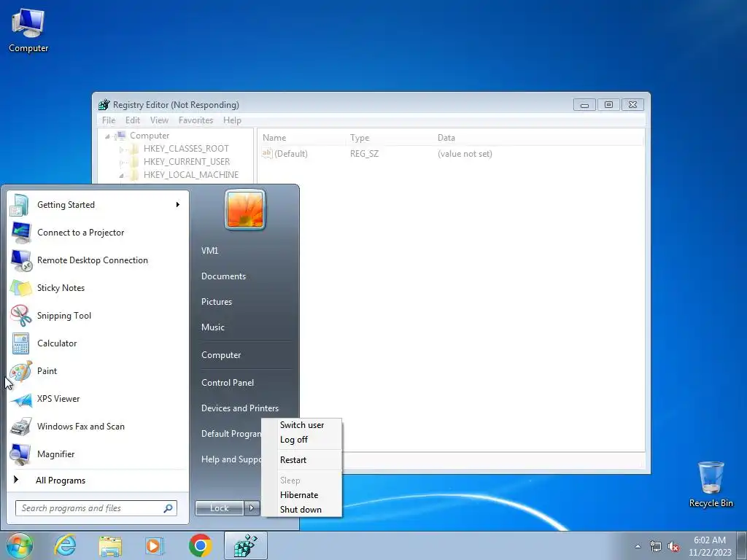The height and width of the screenshot is (560, 747).
Task: Open Windows Explorer folder on taskbar
Action: pos(110,545)
